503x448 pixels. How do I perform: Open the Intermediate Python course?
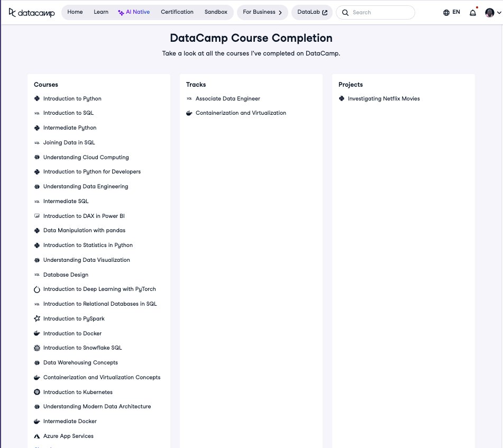[70, 127]
